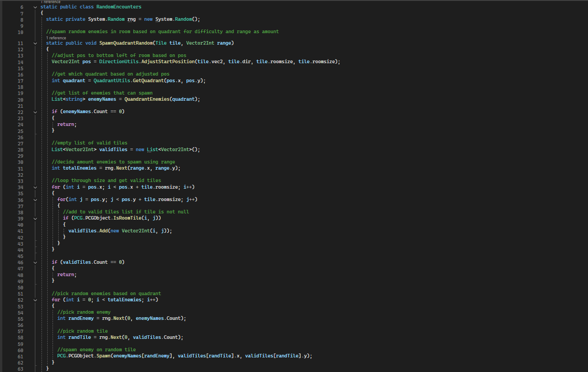Place cursor on the rng variable declaration
Screen dimensions: 588x372
(132, 19)
